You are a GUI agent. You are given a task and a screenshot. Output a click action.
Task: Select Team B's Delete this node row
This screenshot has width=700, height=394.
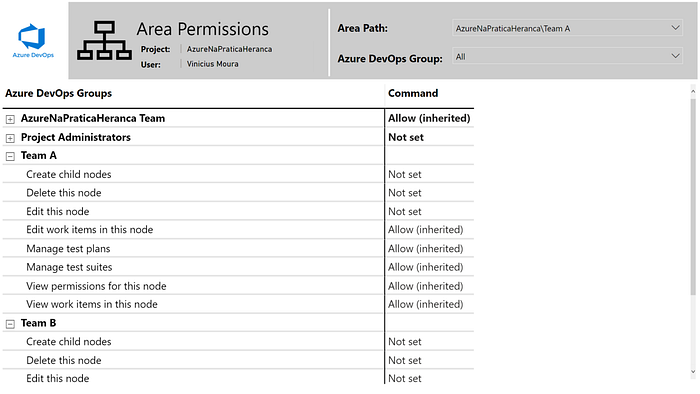[x=238, y=360]
